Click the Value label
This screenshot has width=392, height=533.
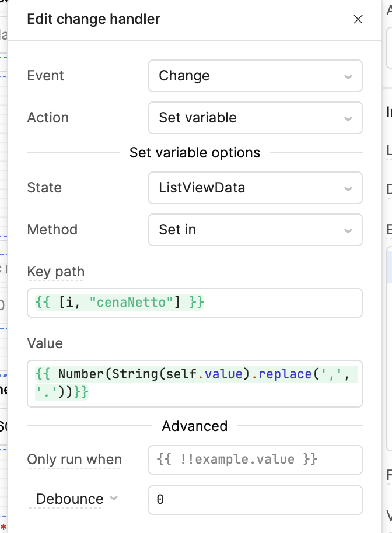45,343
